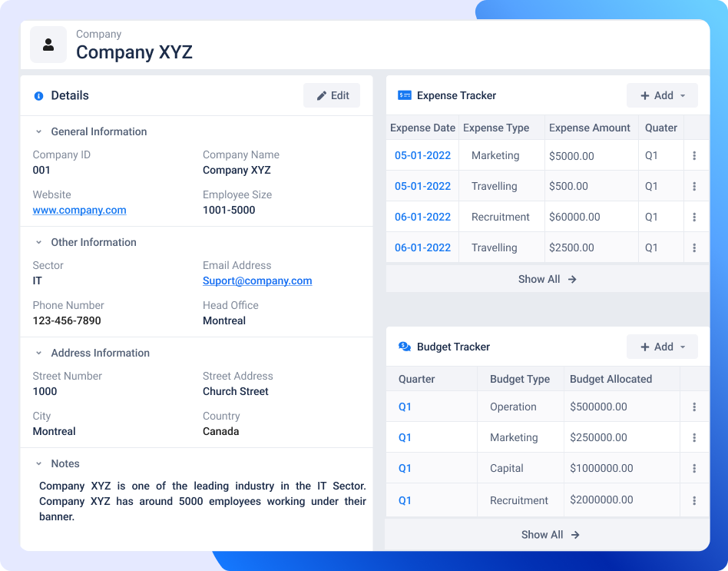The image size is (728, 571).
Task: Open the Q1 link for Recruitment budget
Action: [x=405, y=500]
